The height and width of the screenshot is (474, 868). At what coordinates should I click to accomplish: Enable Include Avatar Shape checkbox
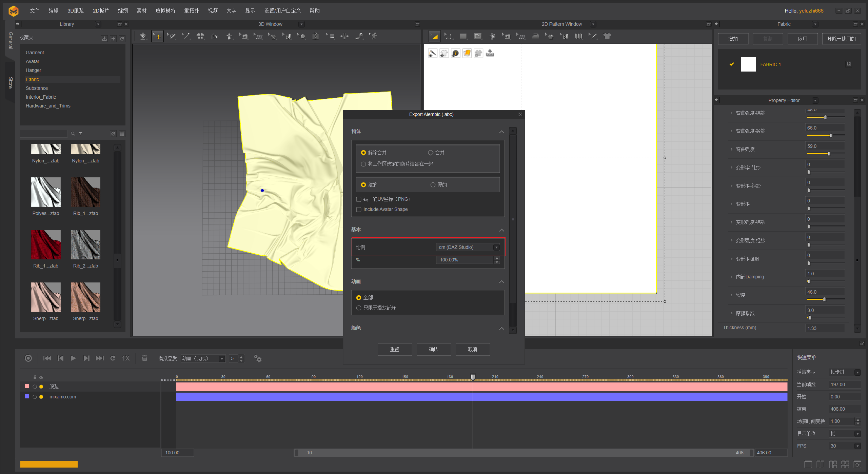tap(359, 210)
